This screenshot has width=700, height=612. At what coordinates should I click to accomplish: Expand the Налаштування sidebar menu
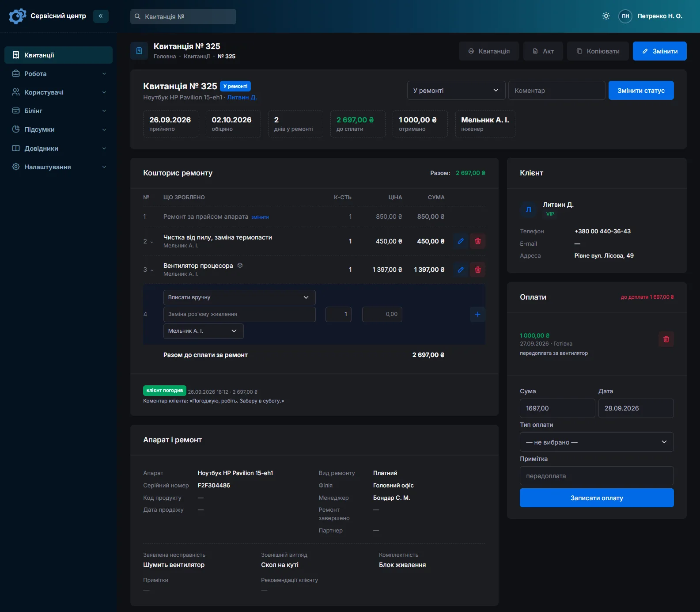(x=58, y=167)
